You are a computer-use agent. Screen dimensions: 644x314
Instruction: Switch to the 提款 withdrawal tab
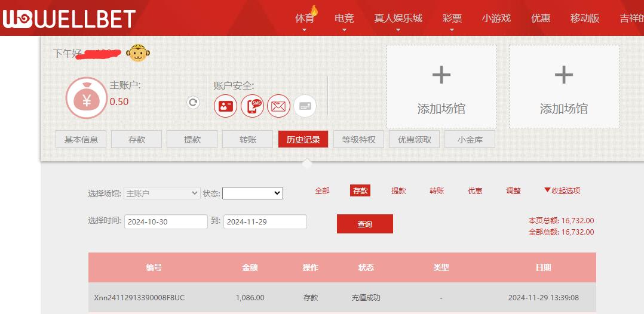(192, 140)
